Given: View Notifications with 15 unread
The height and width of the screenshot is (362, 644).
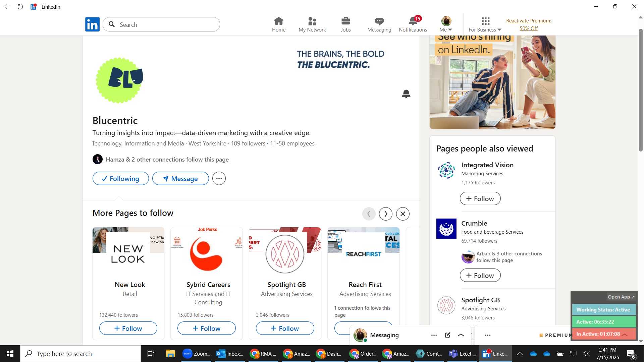Looking at the screenshot, I should coord(413,24).
